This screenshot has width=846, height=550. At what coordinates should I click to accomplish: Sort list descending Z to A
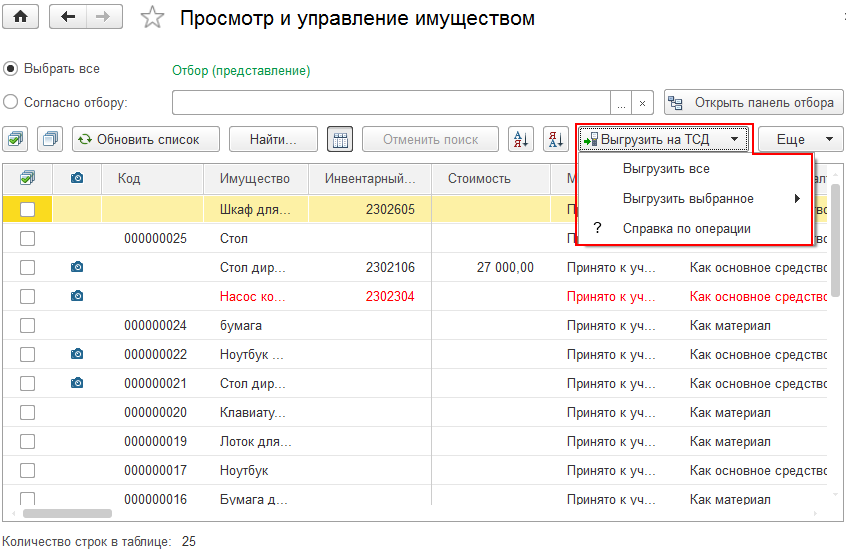pyautogui.click(x=555, y=140)
